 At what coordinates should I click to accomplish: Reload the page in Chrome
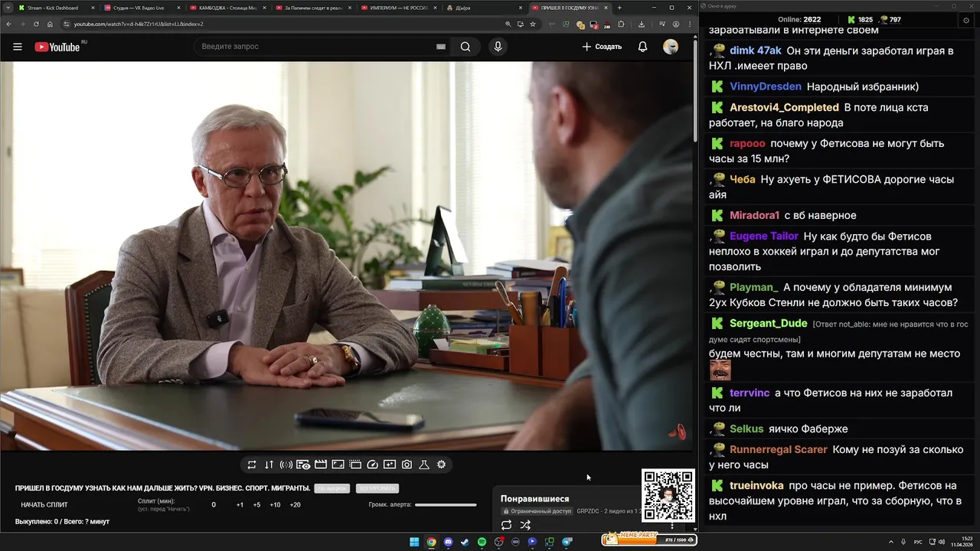pos(35,24)
